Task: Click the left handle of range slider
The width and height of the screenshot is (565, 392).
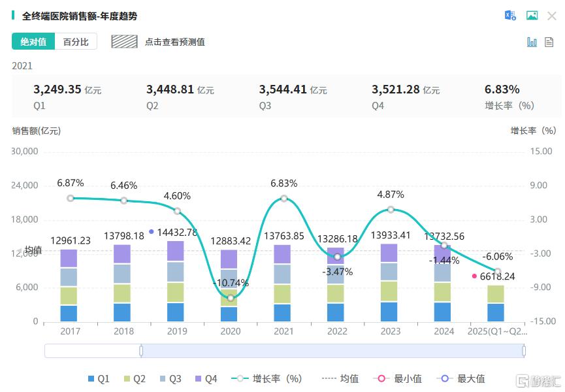Action: 141,351
